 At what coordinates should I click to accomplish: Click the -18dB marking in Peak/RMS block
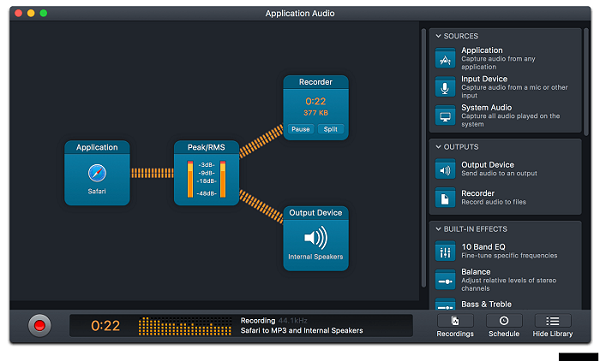click(x=206, y=181)
